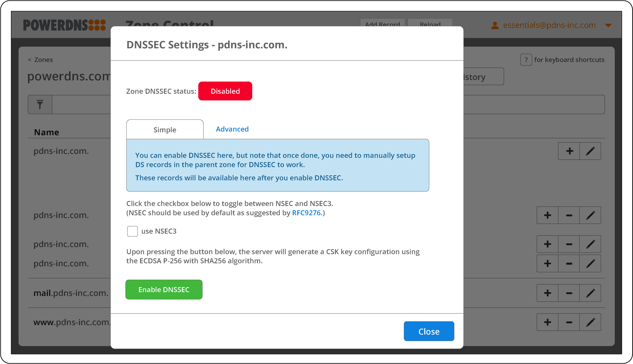Click the PowerDNS logo
This screenshot has width=633, height=364.
(x=64, y=25)
